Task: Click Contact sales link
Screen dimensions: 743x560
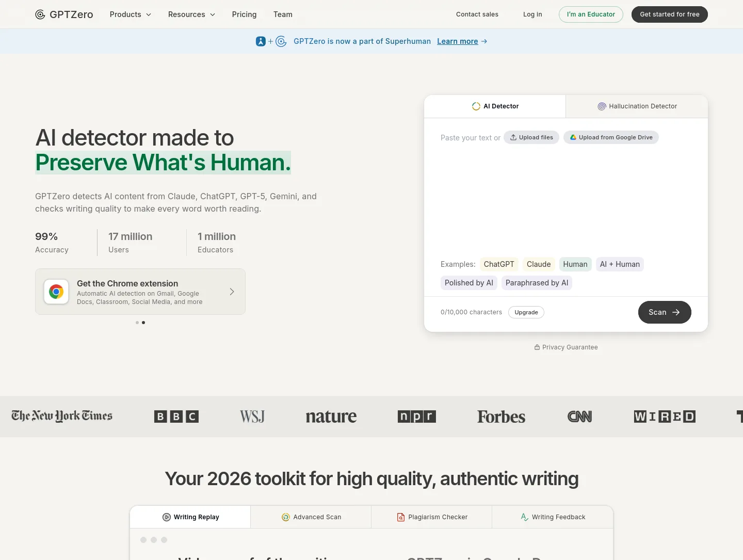Action: (x=477, y=14)
